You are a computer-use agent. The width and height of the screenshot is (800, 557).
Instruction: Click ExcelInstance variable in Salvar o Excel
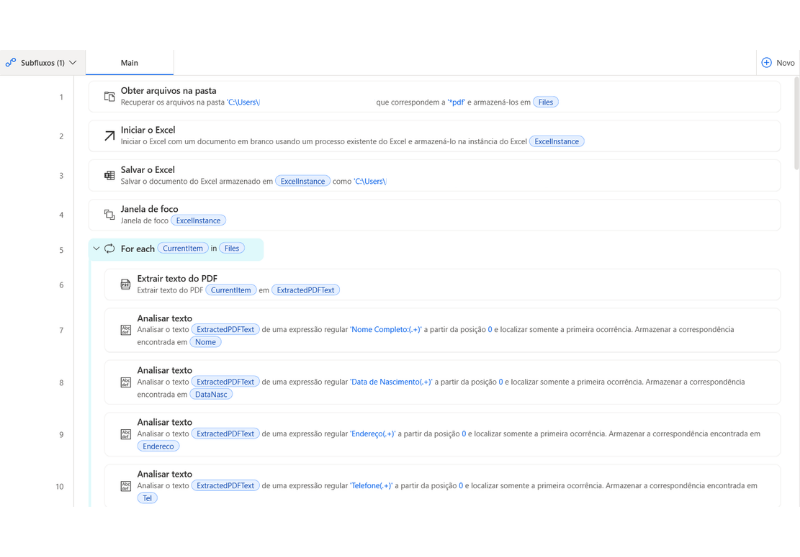(303, 181)
